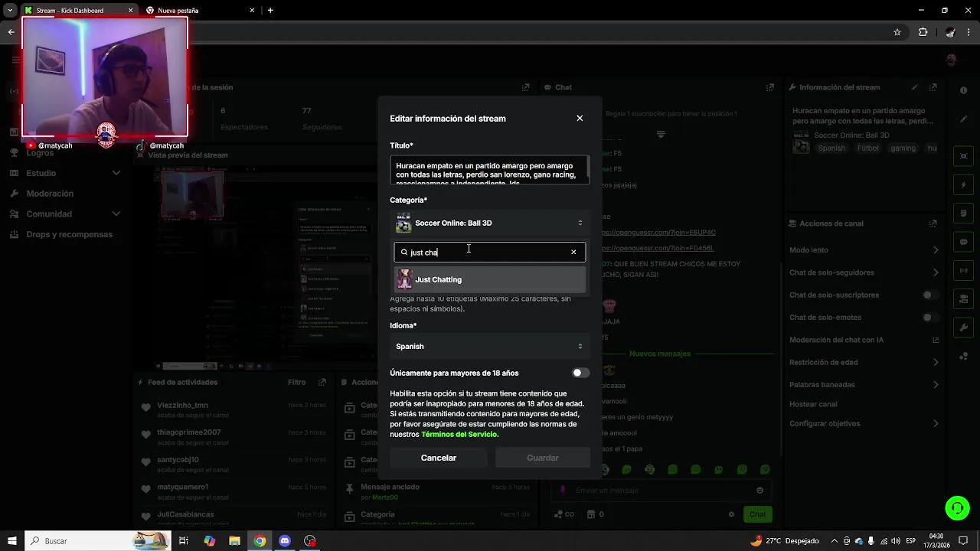Open the lightning bolt panel in right rail
Screen dimensions: 980x551
(x=964, y=185)
